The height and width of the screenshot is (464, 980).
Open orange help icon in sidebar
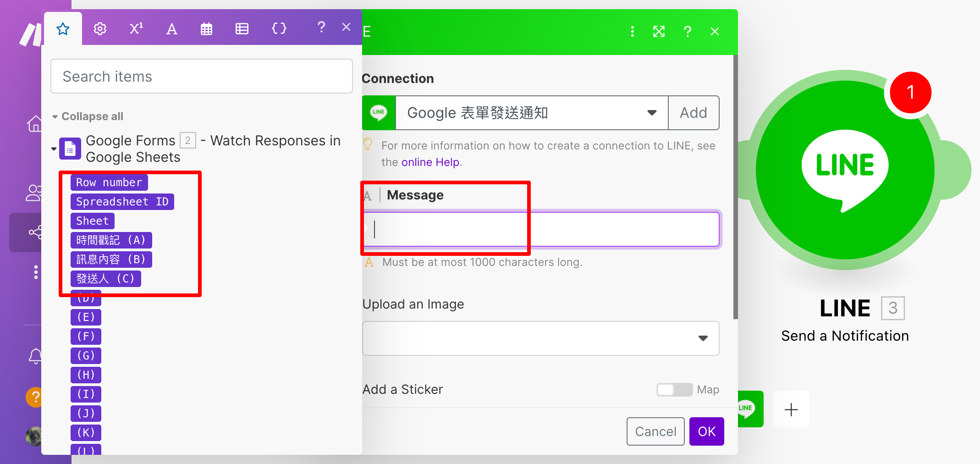34,397
